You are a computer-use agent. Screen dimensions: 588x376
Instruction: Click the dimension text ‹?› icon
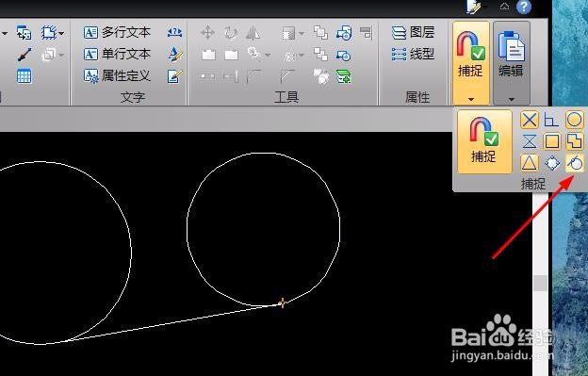[174, 32]
